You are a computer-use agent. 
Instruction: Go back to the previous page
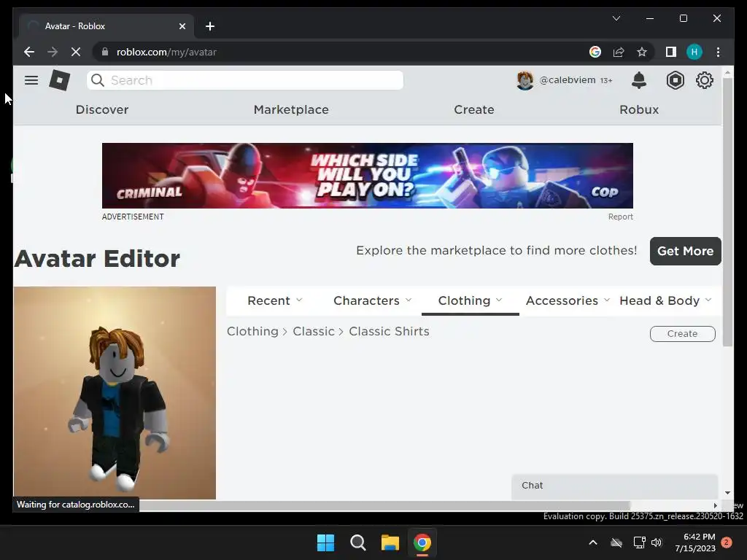(x=29, y=52)
